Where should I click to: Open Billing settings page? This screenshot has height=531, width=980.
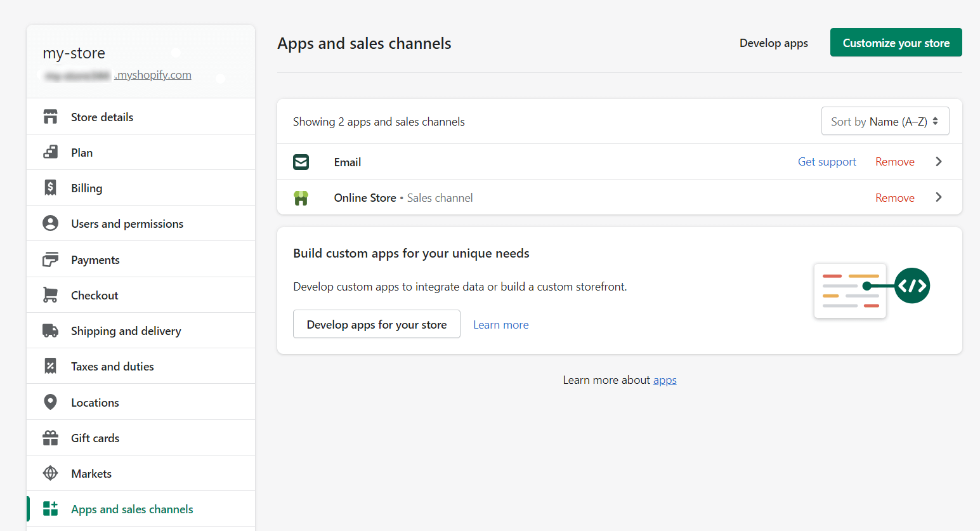tap(141, 188)
